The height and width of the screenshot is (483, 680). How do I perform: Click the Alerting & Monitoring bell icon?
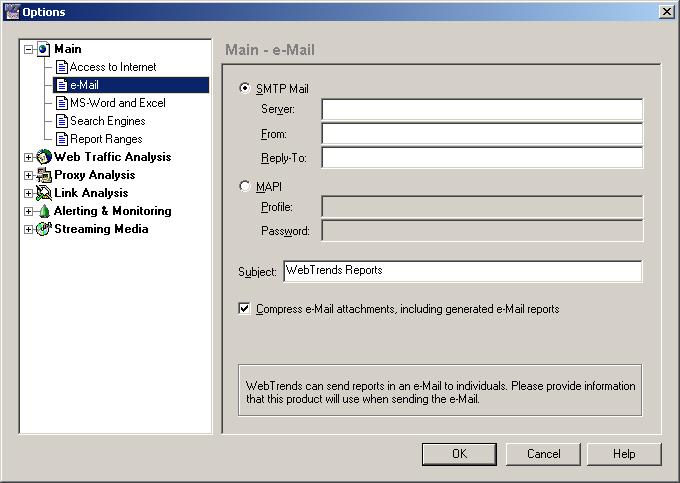point(44,211)
